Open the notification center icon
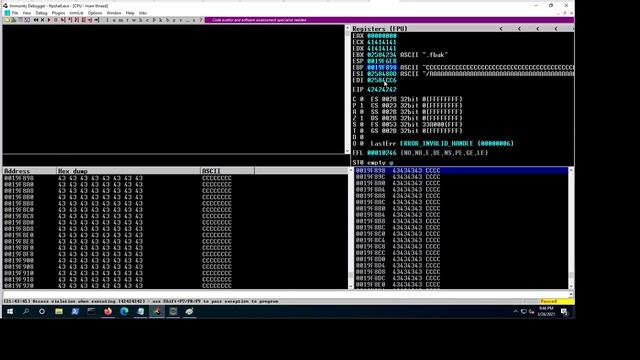 [x=564, y=312]
